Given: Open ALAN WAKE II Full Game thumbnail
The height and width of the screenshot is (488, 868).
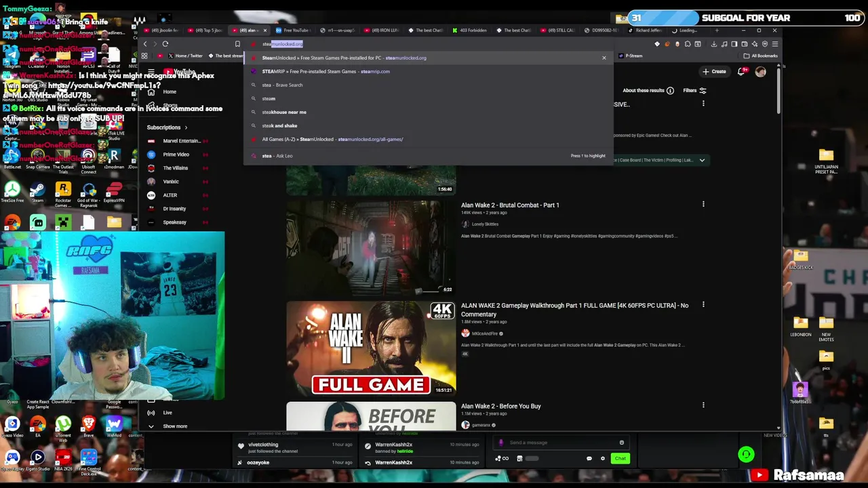Looking at the screenshot, I should point(371,348).
